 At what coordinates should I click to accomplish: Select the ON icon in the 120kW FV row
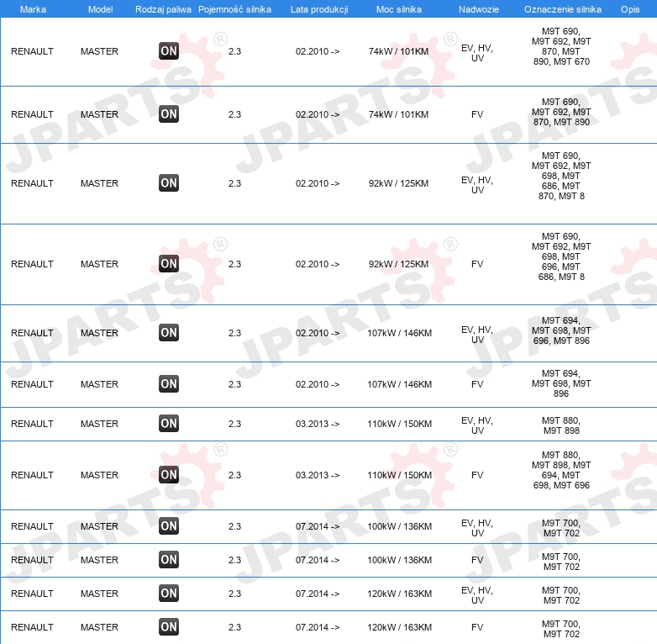pos(169,627)
